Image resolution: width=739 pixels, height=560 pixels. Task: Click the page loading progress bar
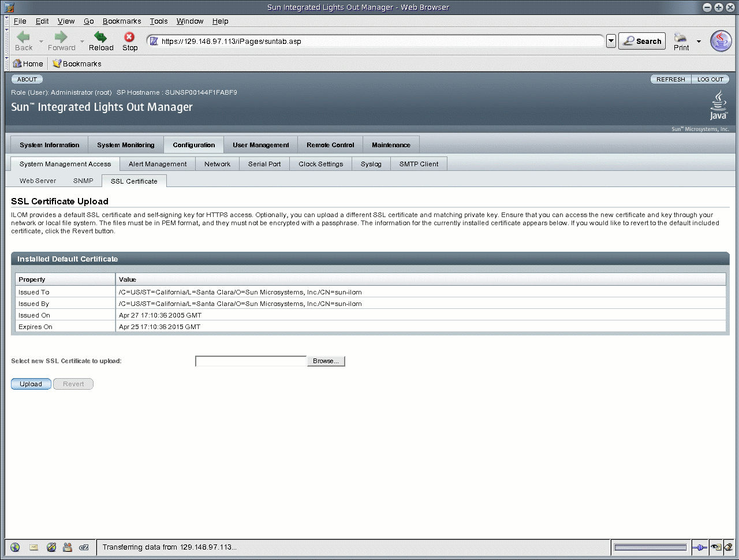651,547
